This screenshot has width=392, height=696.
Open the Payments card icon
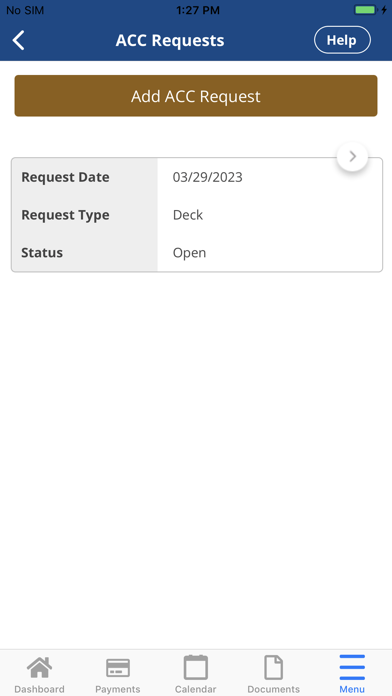pyautogui.click(x=118, y=668)
